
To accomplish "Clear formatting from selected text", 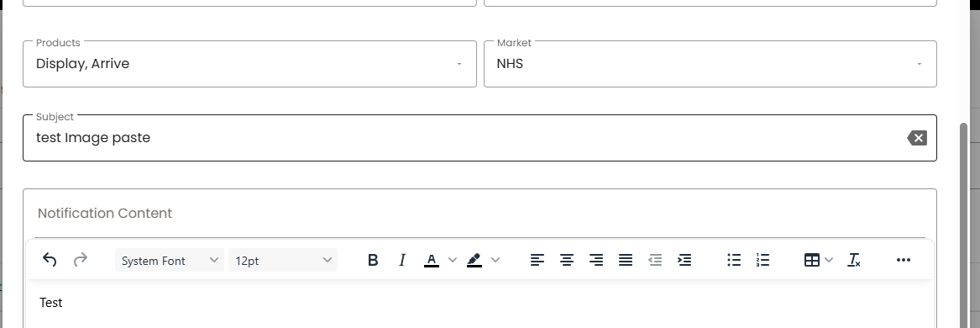I will pyautogui.click(x=854, y=260).
